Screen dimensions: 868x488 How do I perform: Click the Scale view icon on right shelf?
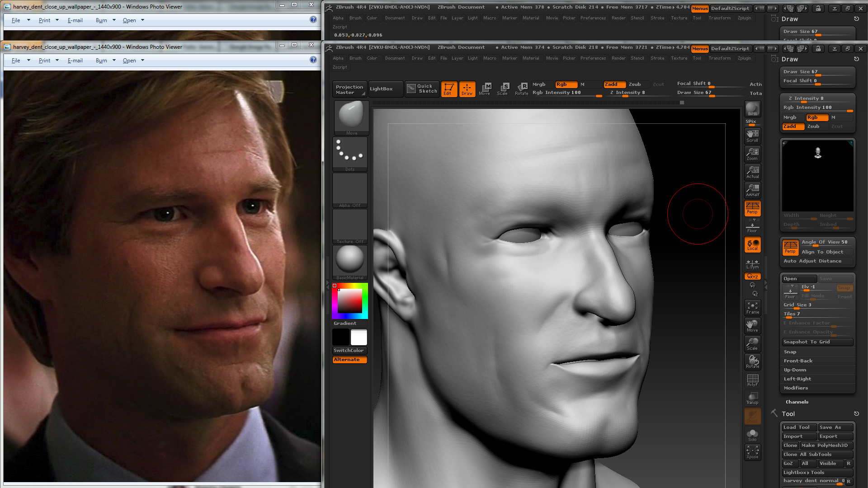pyautogui.click(x=752, y=344)
